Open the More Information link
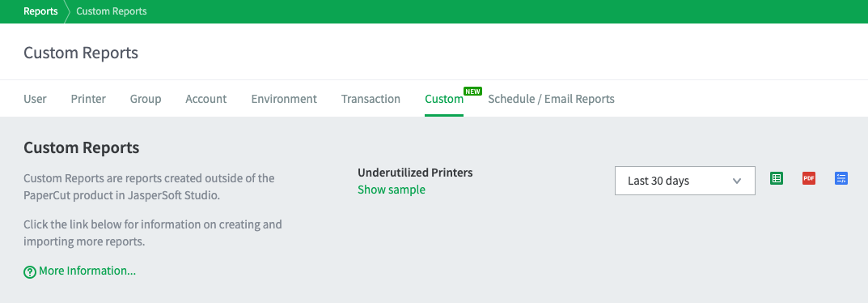The width and height of the screenshot is (868, 303). pyautogui.click(x=87, y=271)
